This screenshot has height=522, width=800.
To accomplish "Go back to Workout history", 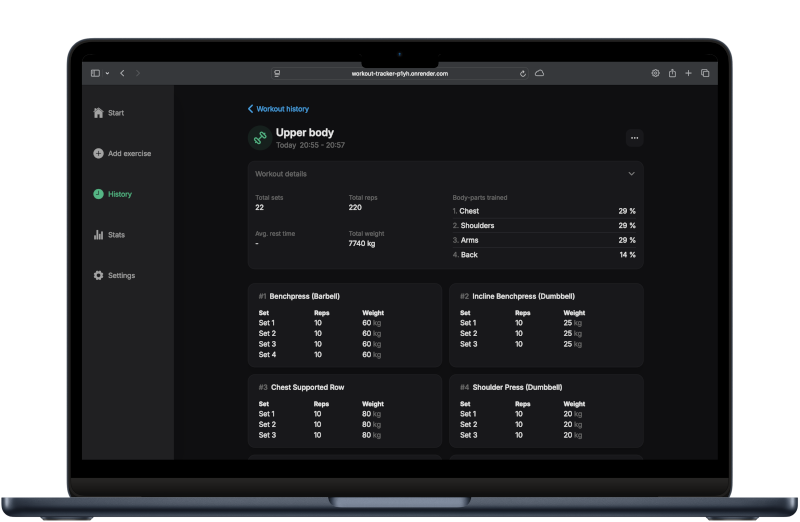I will 278,109.
